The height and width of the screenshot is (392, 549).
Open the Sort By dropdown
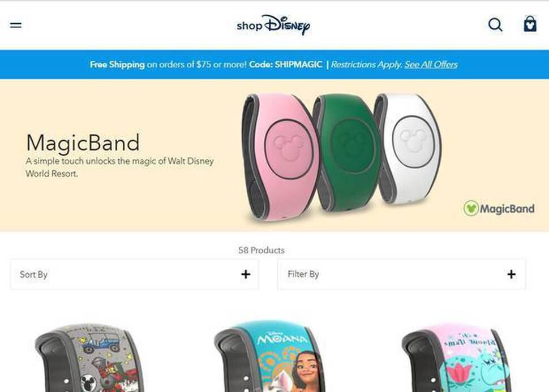pos(135,274)
